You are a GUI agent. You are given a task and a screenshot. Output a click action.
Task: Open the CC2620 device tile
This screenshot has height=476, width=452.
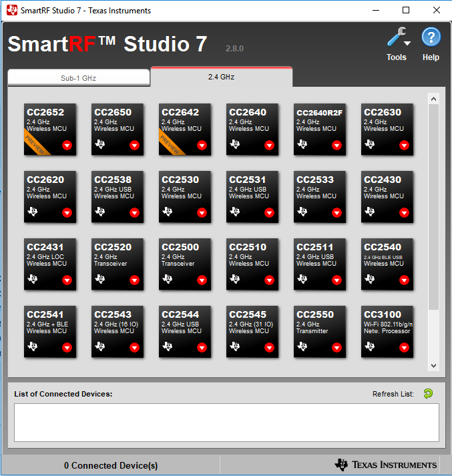[50, 197]
